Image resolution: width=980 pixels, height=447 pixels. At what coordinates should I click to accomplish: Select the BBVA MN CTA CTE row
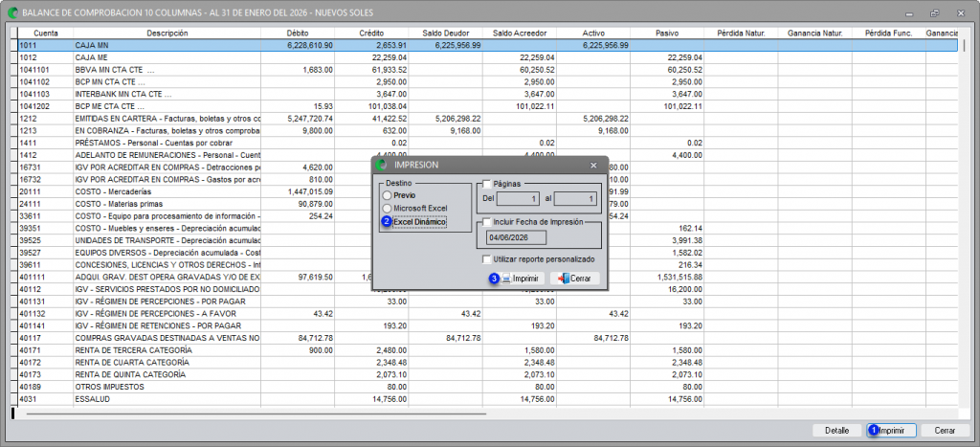tap(487, 70)
